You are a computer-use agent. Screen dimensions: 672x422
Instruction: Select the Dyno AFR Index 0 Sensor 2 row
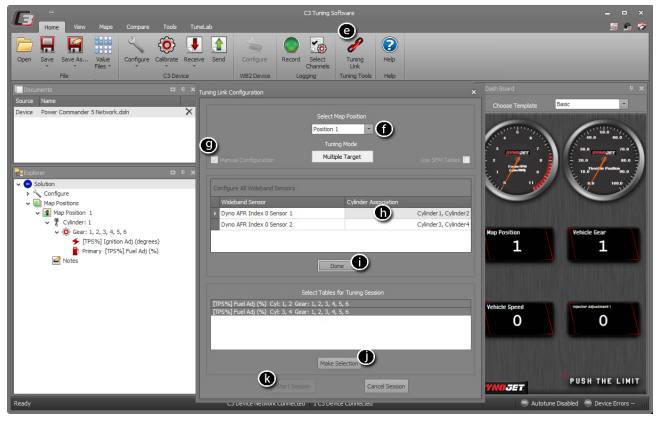[341, 224]
